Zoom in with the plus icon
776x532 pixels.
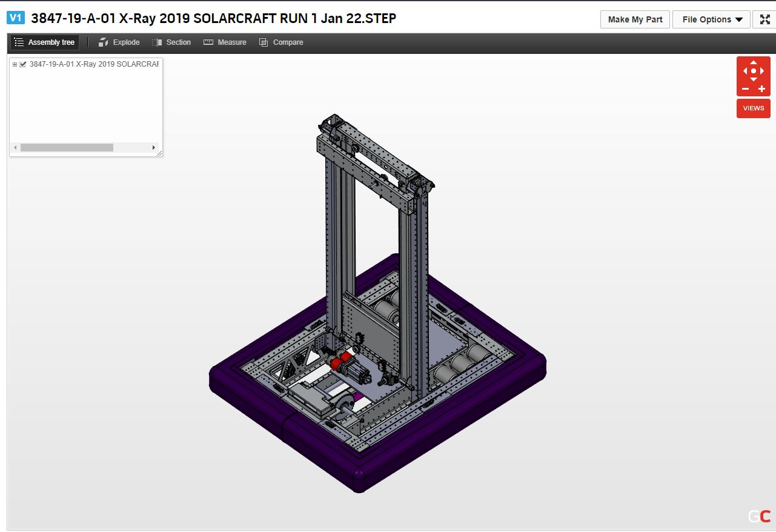[762, 89]
